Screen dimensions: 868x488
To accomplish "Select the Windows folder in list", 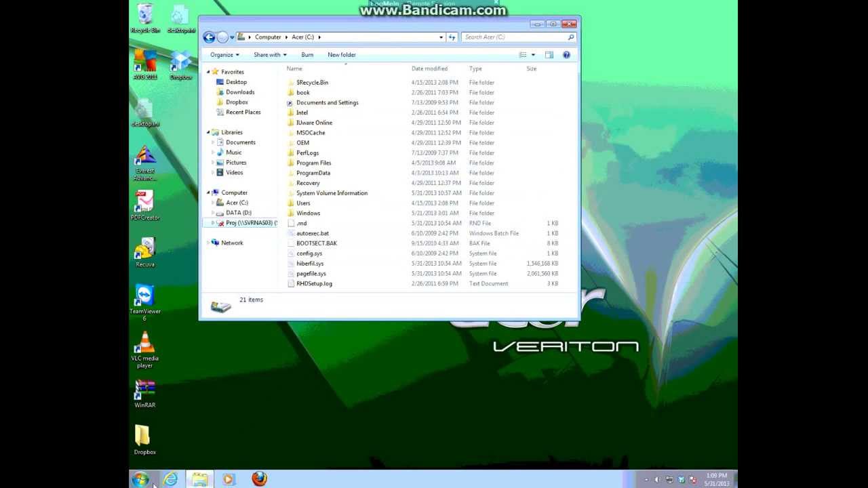I will point(308,213).
